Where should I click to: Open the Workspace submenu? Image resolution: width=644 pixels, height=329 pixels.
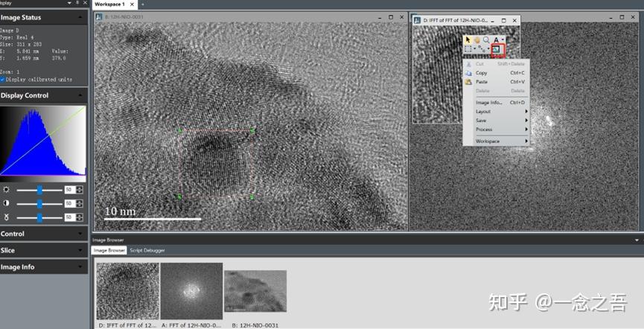coord(496,141)
